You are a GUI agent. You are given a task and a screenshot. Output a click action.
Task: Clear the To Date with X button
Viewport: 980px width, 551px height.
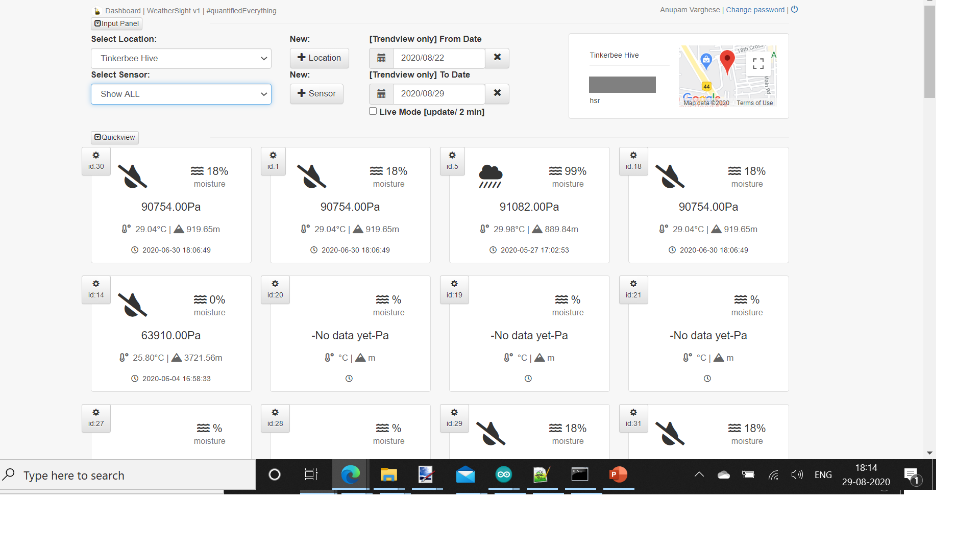497,93
